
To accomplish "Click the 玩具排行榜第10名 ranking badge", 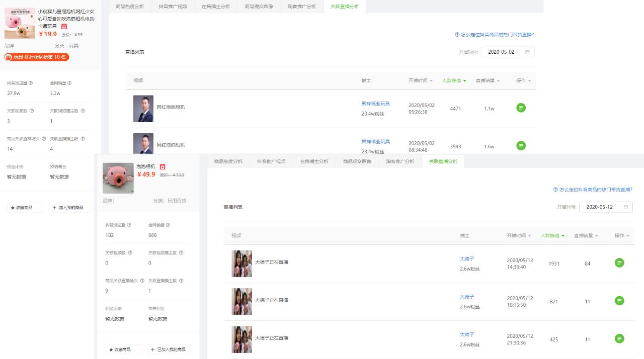I will click(36, 57).
